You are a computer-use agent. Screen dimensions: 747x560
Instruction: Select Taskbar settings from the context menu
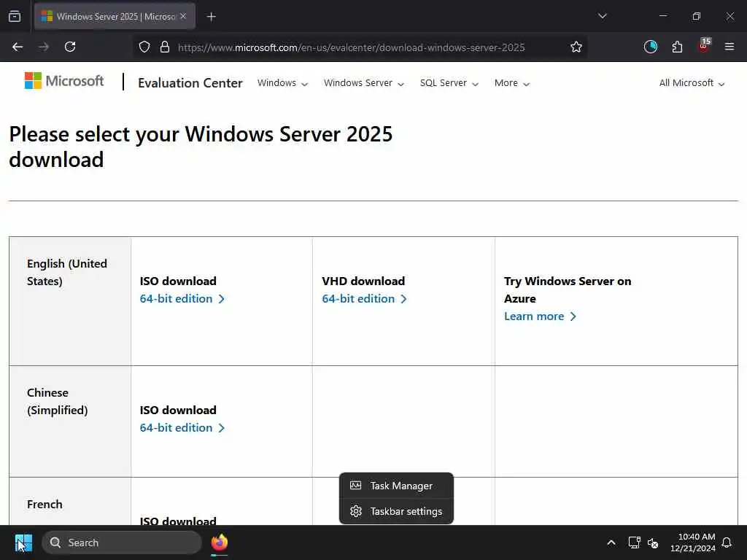(x=396, y=511)
